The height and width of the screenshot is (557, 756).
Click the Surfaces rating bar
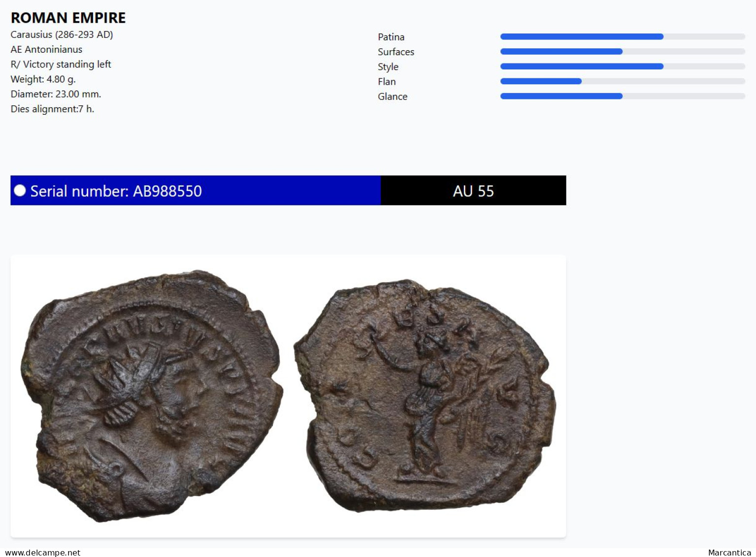623,51
